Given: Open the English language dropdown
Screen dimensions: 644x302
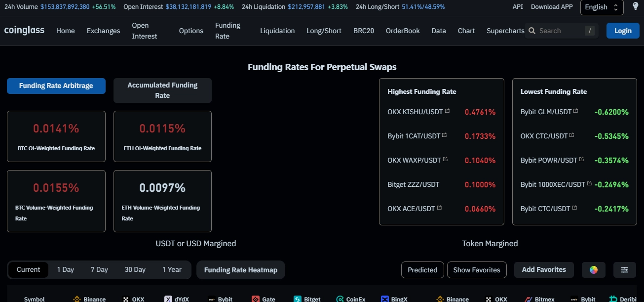Looking at the screenshot, I should coord(602,7).
